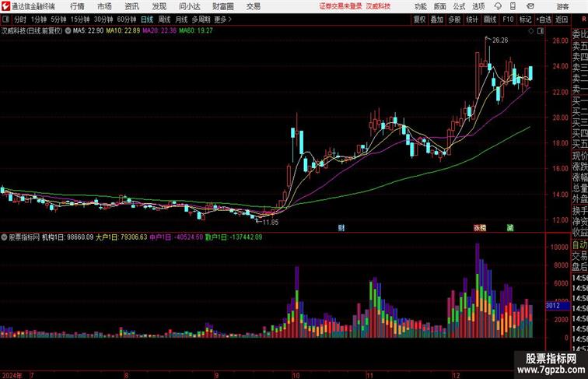Click the 自动 label in right sidebar
This screenshot has height=379, width=588.
[x=579, y=245]
